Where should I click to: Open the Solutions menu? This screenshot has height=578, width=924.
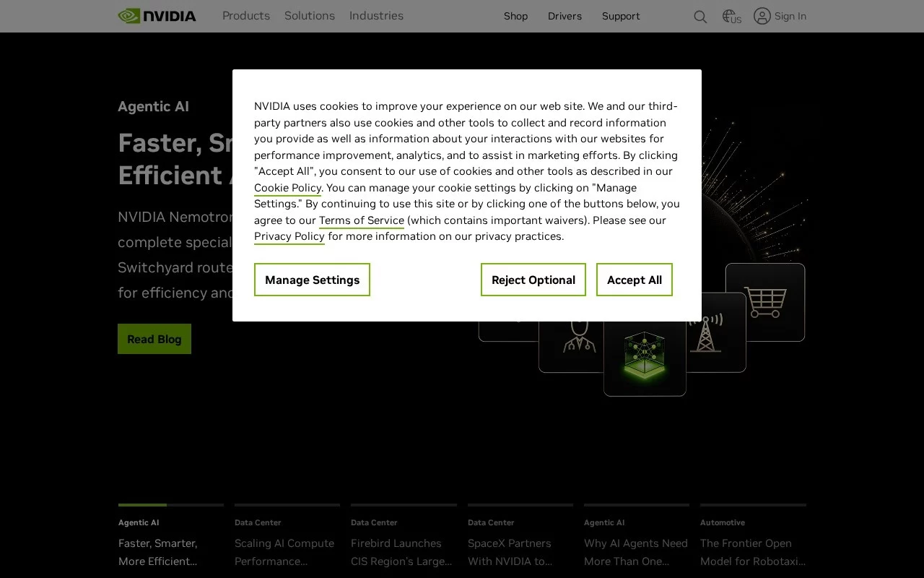click(x=310, y=16)
